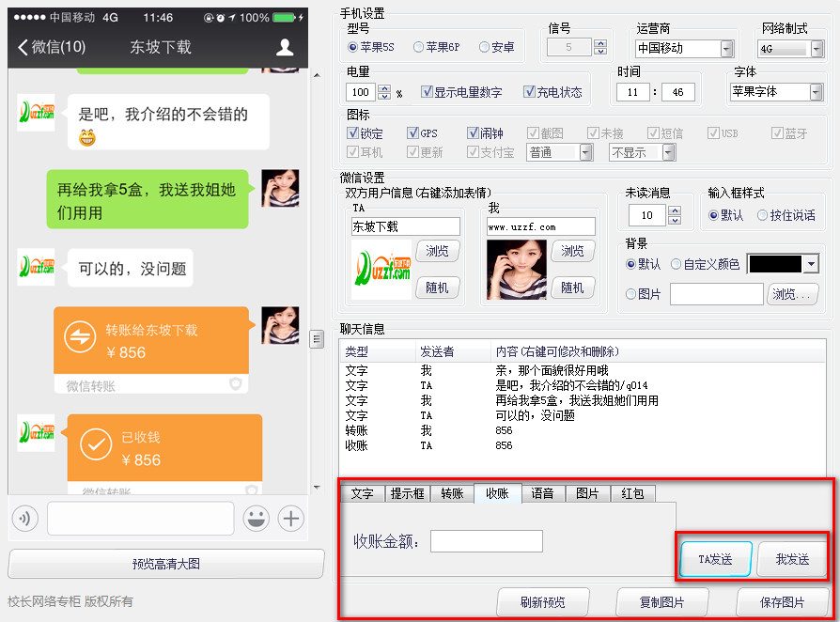
Task: Click the checkmark icon on the 已收钱 message
Action: [x=95, y=443]
